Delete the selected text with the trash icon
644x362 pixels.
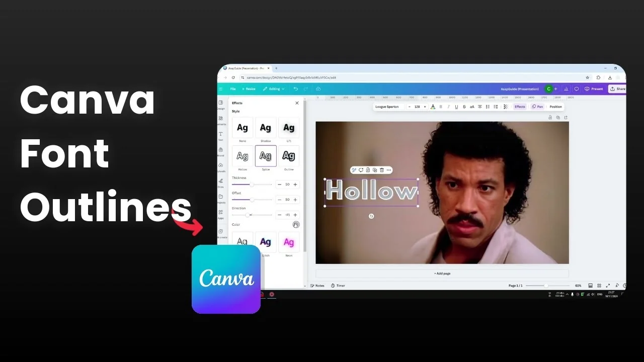382,170
